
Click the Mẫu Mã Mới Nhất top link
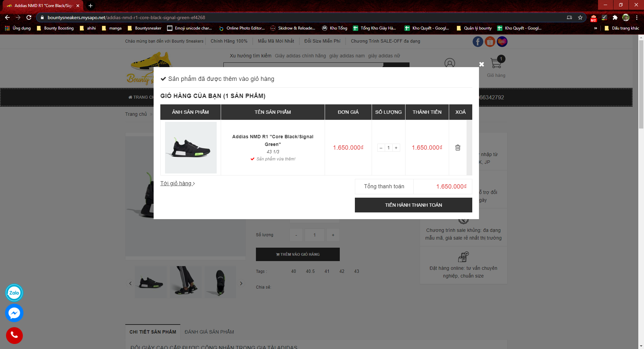pyautogui.click(x=276, y=41)
